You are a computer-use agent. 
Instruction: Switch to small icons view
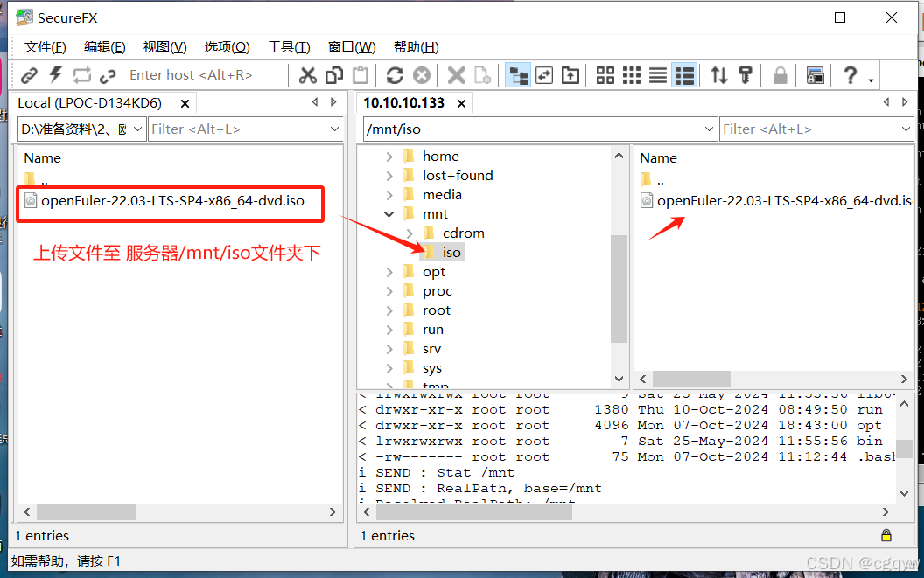coord(632,75)
